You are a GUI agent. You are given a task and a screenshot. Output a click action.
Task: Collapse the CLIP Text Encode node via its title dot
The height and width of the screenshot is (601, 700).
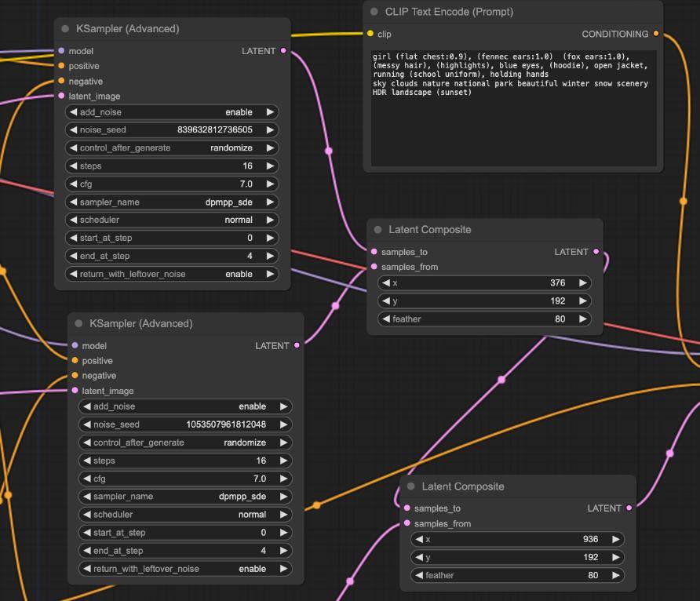374,13
